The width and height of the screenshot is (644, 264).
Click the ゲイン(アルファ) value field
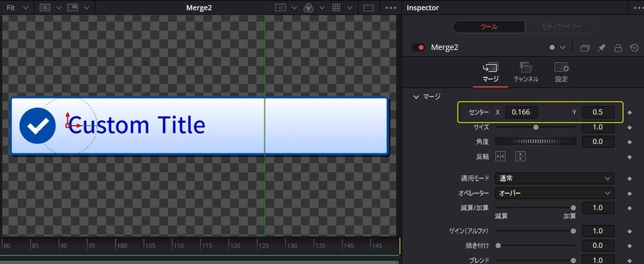(x=598, y=230)
